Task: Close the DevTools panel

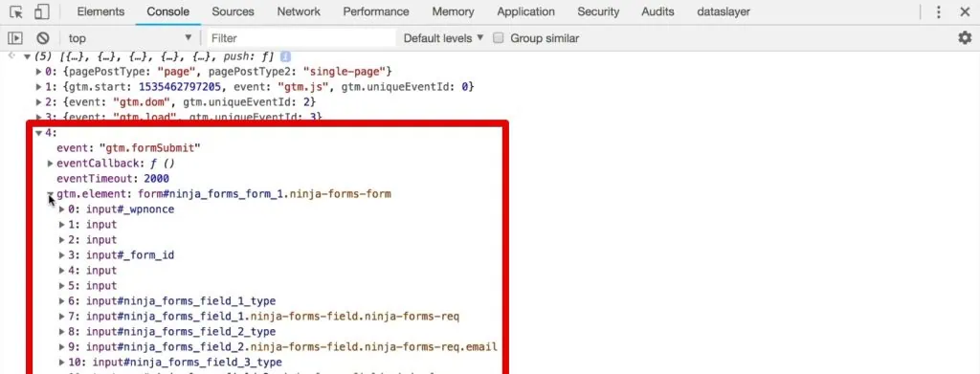Action: [965, 11]
